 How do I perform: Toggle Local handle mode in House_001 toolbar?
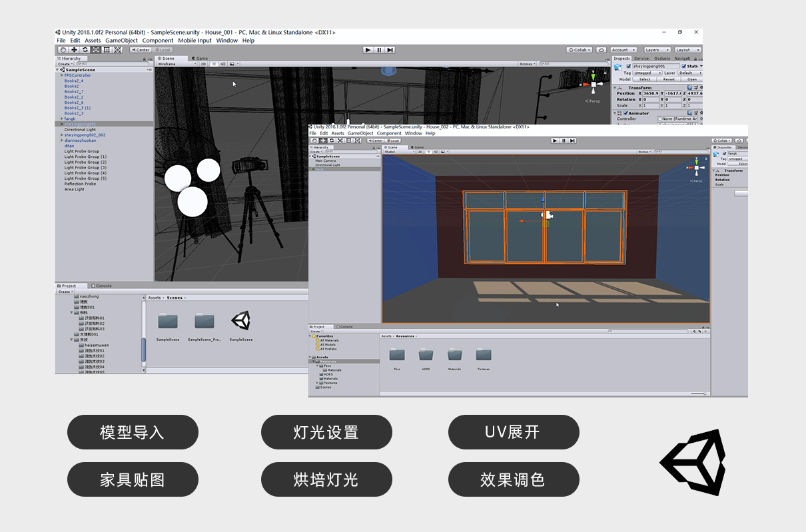click(x=162, y=50)
